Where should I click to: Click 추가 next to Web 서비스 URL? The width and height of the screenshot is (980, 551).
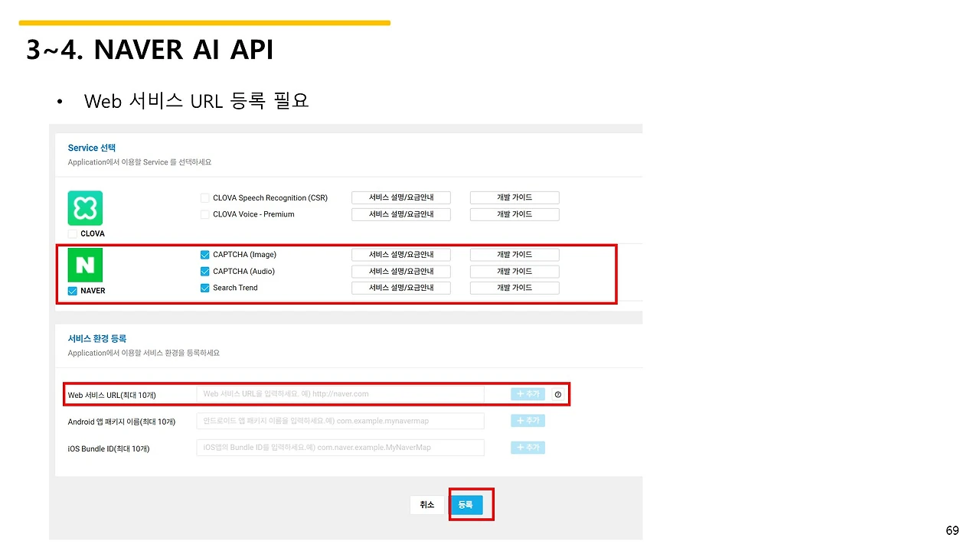click(x=528, y=394)
